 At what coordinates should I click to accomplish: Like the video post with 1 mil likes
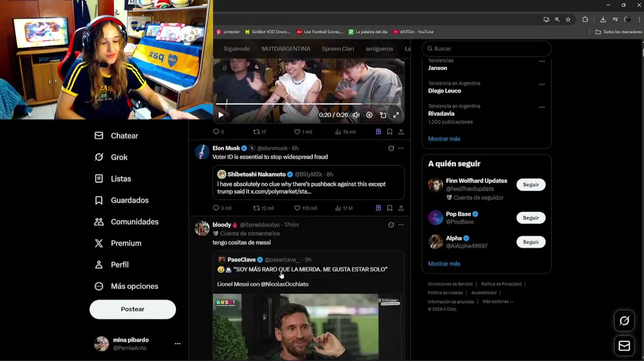tap(303, 132)
